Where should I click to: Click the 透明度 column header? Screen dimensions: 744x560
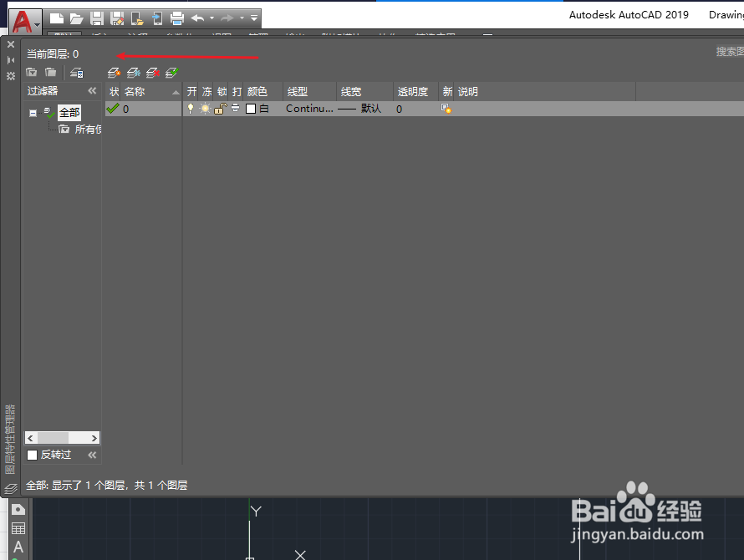point(415,92)
